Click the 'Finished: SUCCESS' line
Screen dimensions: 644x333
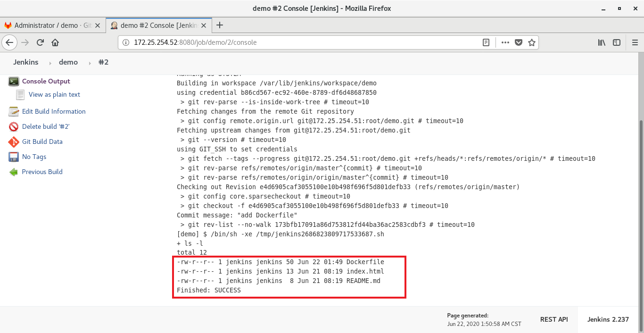pos(209,290)
